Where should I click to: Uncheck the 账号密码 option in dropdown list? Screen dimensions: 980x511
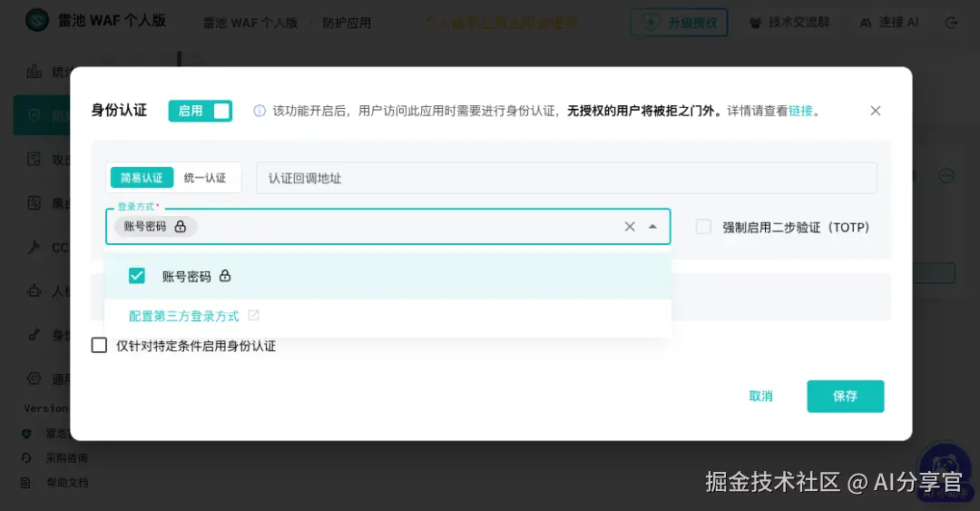137,276
